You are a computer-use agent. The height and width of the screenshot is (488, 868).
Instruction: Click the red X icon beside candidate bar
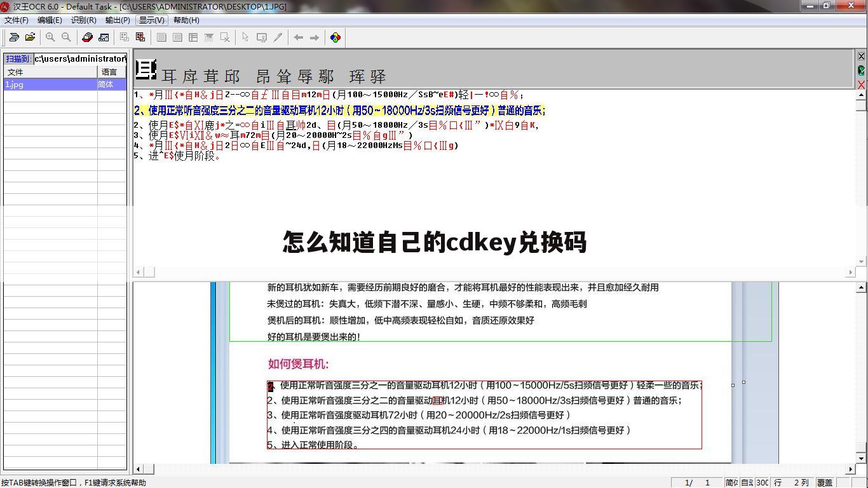862,85
